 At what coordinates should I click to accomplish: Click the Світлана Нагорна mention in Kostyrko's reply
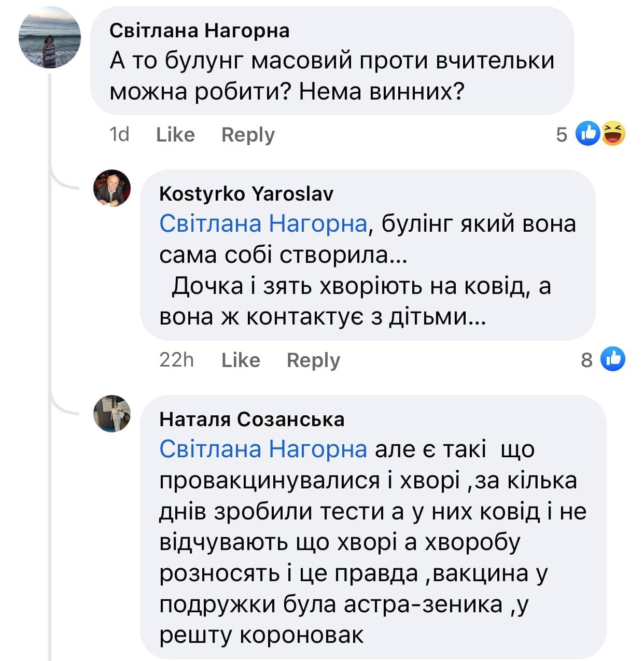[x=263, y=223]
